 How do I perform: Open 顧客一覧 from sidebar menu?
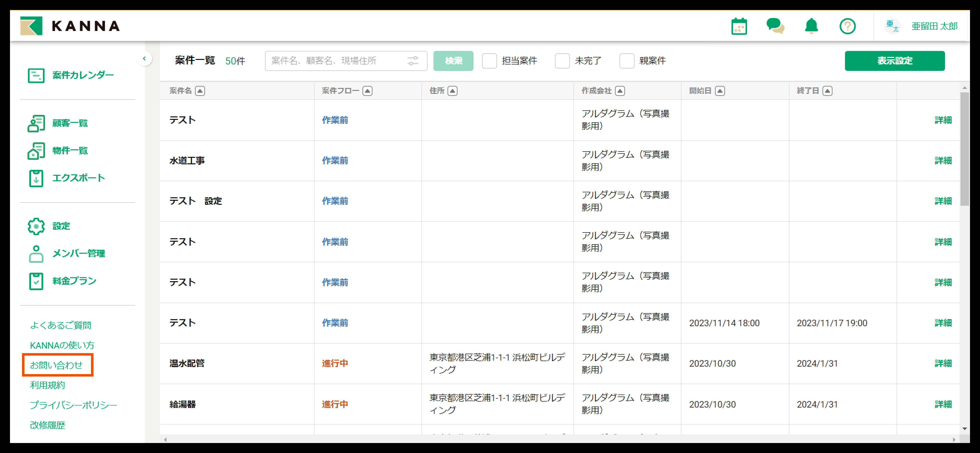[70, 123]
